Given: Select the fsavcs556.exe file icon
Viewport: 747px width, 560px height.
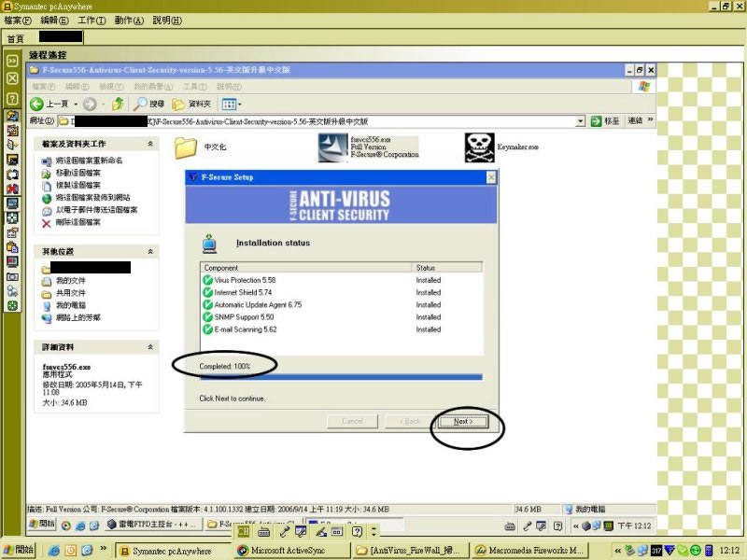Looking at the screenshot, I should point(333,147).
